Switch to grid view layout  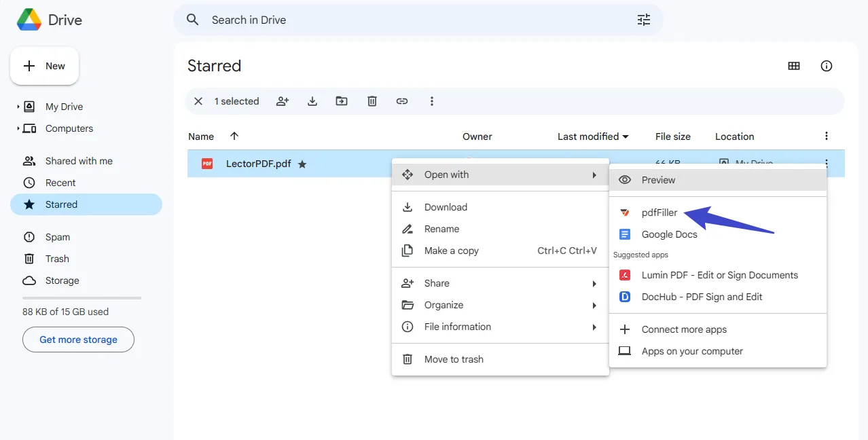coord(793,66)
